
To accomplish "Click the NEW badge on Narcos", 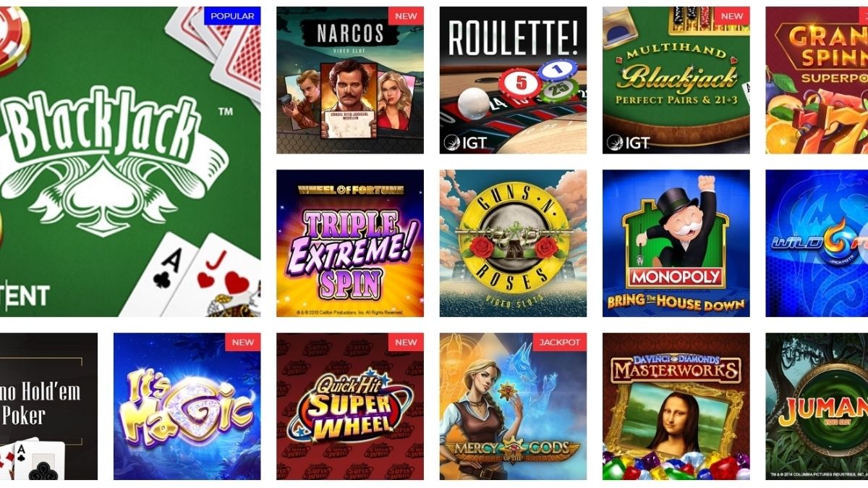I will tap(406, 16).
